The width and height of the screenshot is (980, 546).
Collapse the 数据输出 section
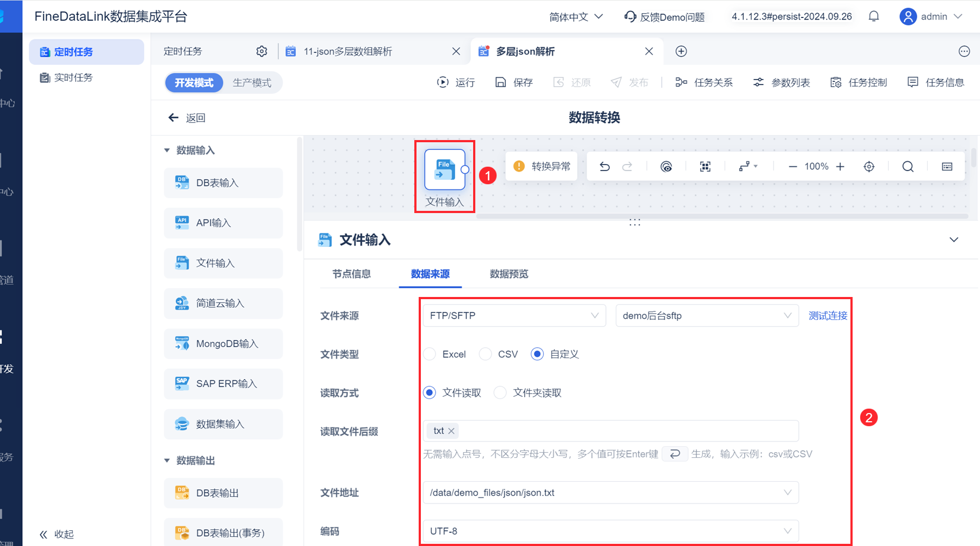[x=167, y=461]
